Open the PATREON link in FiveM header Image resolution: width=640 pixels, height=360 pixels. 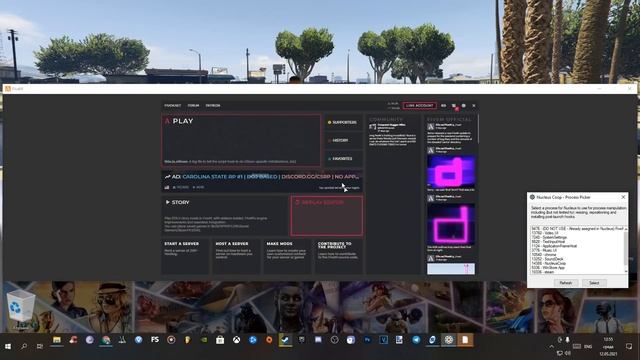click(213, 106)
